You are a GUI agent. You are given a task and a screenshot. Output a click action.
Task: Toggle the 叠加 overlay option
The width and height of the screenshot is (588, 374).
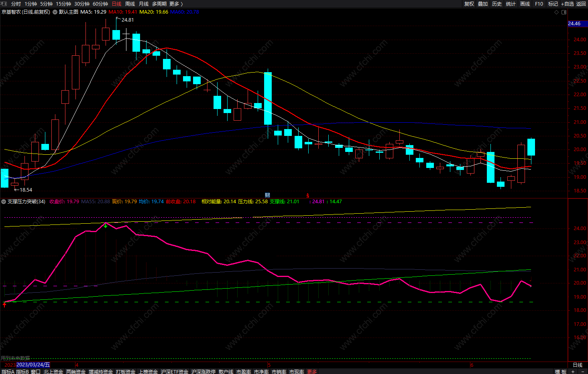coord(483,4)
